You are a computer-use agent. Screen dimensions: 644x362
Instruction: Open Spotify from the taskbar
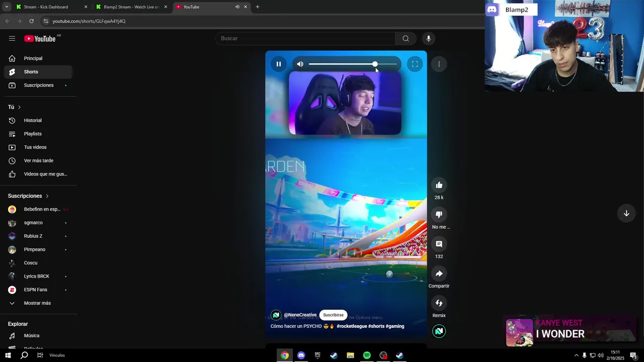pyautogui.click(x=367, y=355)
